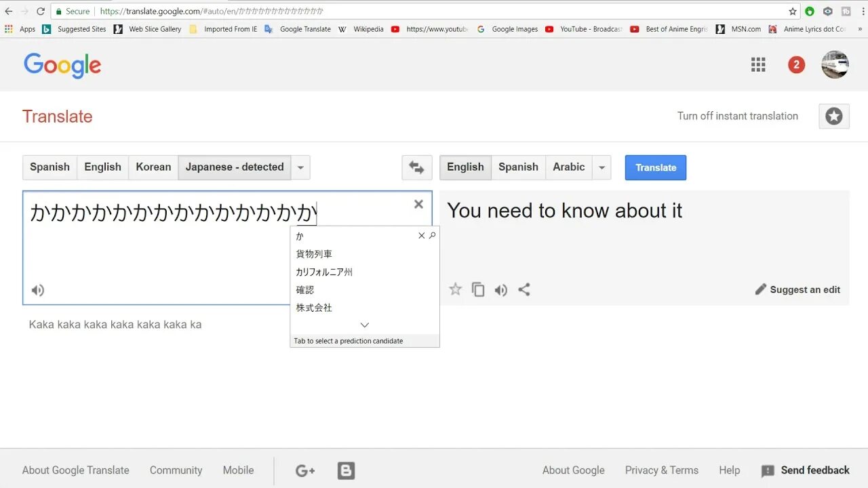This screenshot has width=868, height=488.
Task: Open the Help footer link
Action: coord(729,470)
